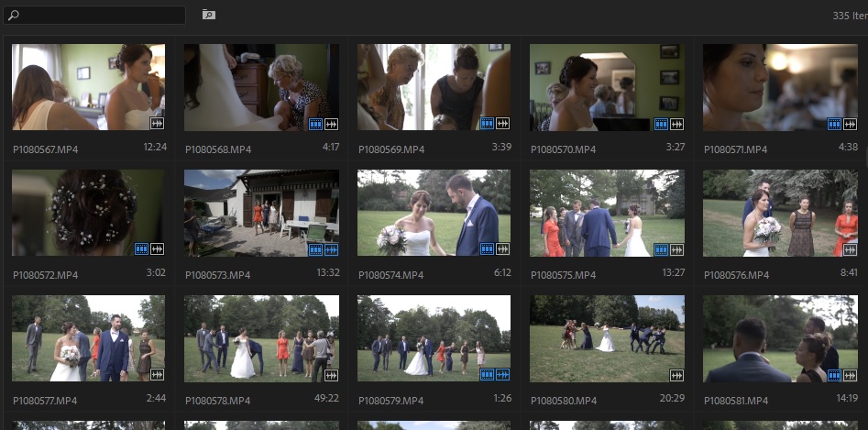Click the file name P1080568.MP4
The height and width of the screenshot is (430, 868).
coord(218,149)
